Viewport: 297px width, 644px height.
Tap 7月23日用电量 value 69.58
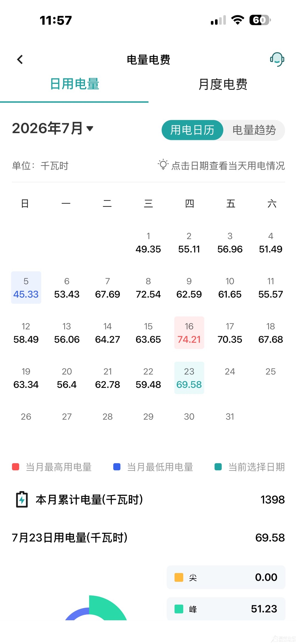270,538
